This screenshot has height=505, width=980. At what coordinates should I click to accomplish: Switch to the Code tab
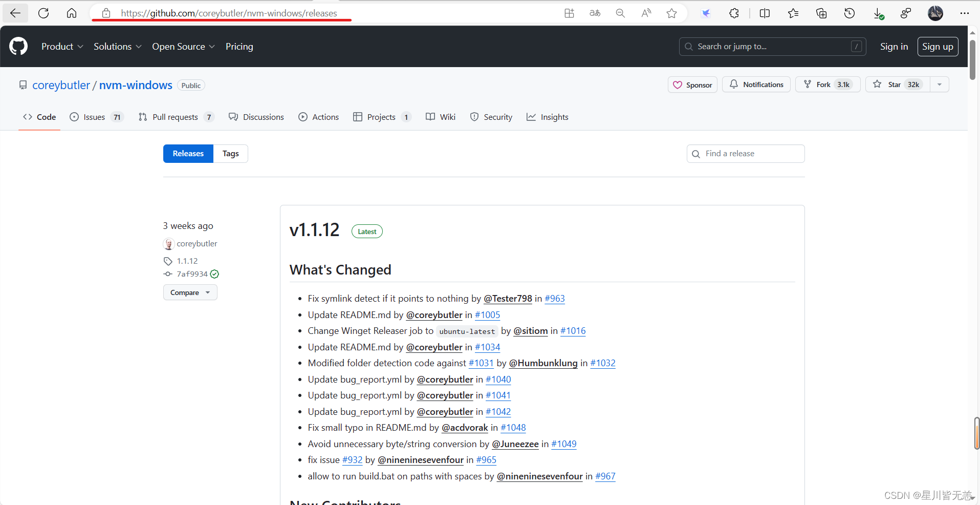point(39,117)
